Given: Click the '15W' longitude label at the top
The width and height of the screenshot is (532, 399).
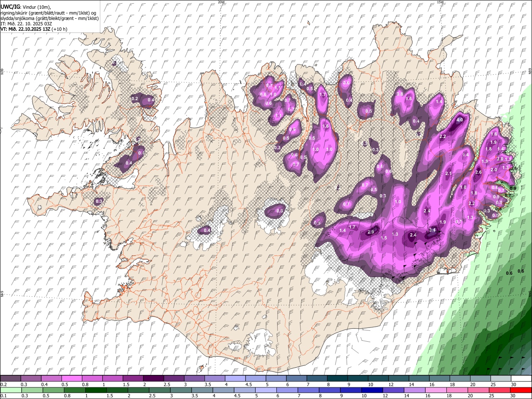Looking at the screenshot, I should [x=440, y=2].
